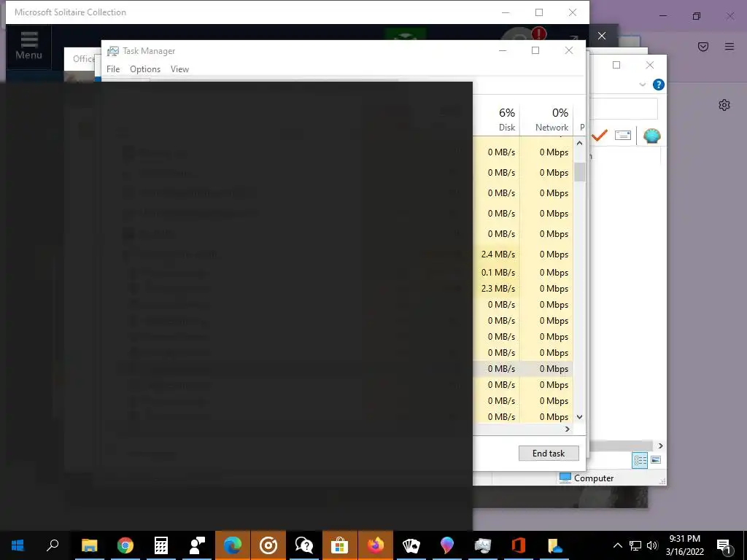Click the ring-shaped icon right of Edge
Image resolution: width=747 pixels, height=560 pixels.
[268, 545]
